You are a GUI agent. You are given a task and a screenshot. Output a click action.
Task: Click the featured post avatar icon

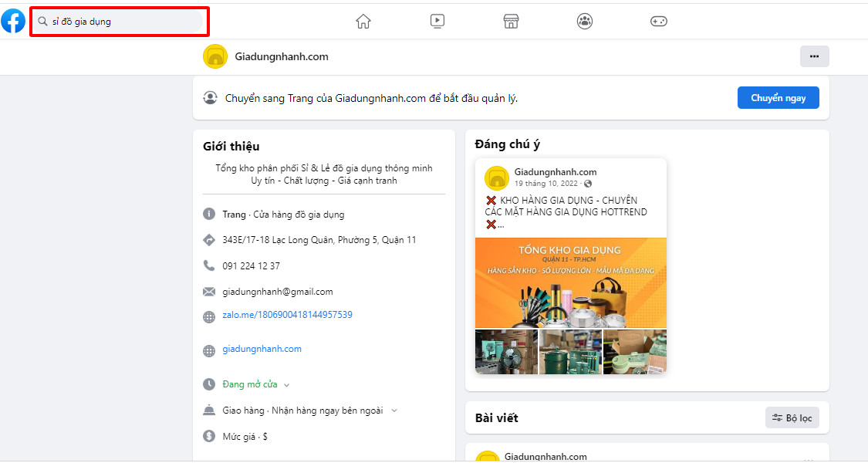pyautogui.click(x=497, y=178)
